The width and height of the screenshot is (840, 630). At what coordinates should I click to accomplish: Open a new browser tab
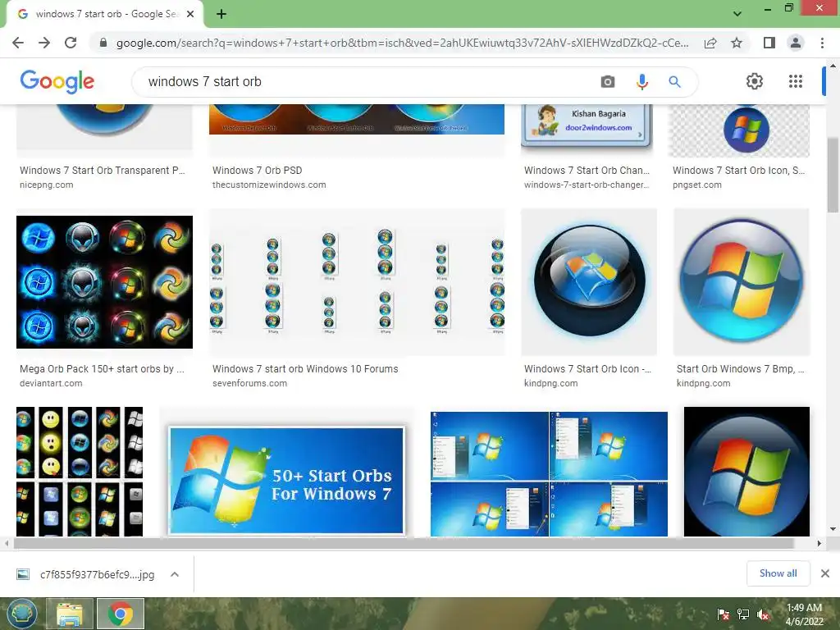click(221, 14)
